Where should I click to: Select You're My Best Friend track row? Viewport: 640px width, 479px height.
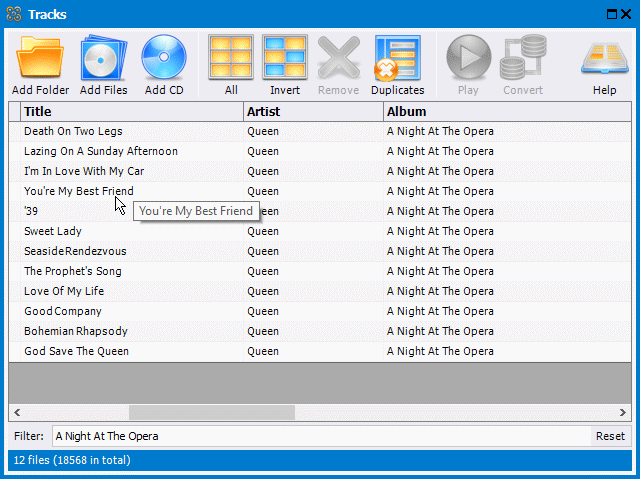pos(320,191)
